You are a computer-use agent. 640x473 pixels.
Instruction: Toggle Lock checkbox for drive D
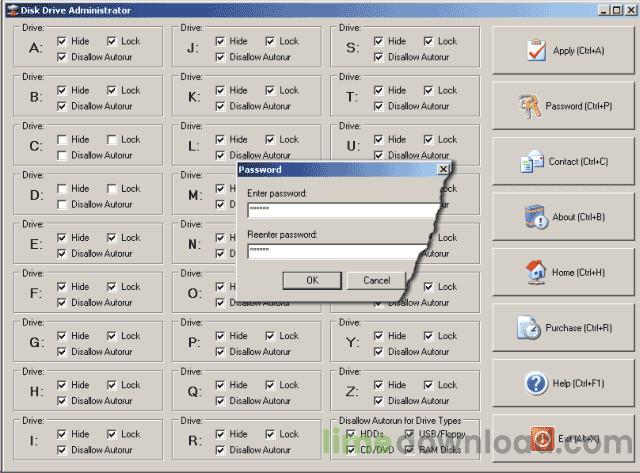coord(112,189)
